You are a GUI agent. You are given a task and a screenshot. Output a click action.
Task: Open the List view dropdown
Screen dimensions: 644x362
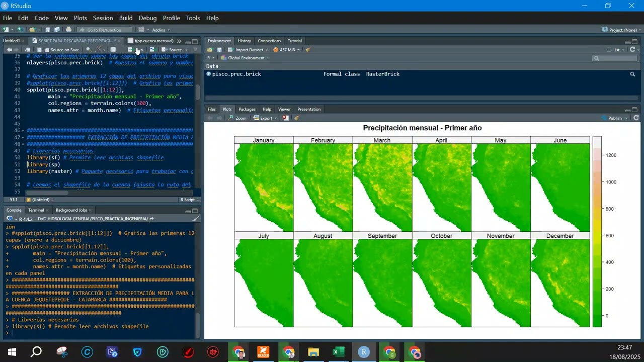pos(616,50)
